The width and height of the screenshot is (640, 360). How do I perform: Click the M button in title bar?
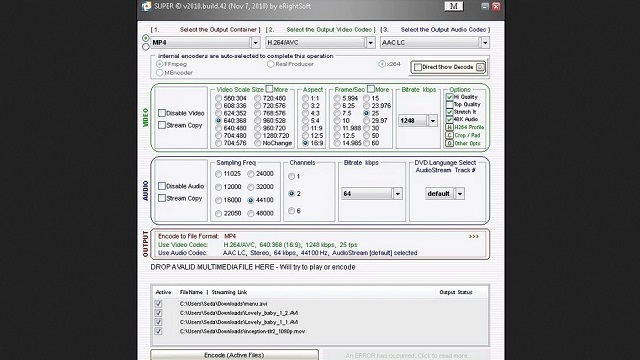click(453, 6)
